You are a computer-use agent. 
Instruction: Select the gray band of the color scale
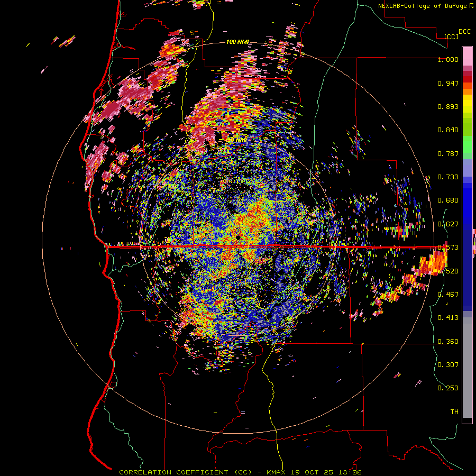pyautogui.click(x=467, y=368)
